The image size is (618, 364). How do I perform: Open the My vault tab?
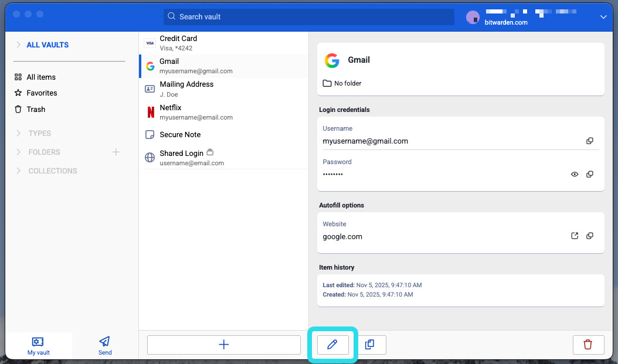[x=38, y=345]
